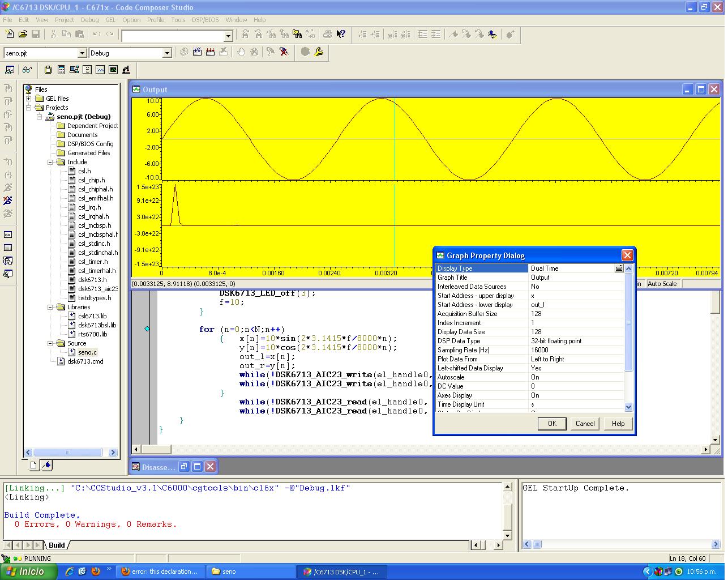Click Help in Graph Property Dialog
This screenshot has height=580, width=728.
(x=618, y=424)
